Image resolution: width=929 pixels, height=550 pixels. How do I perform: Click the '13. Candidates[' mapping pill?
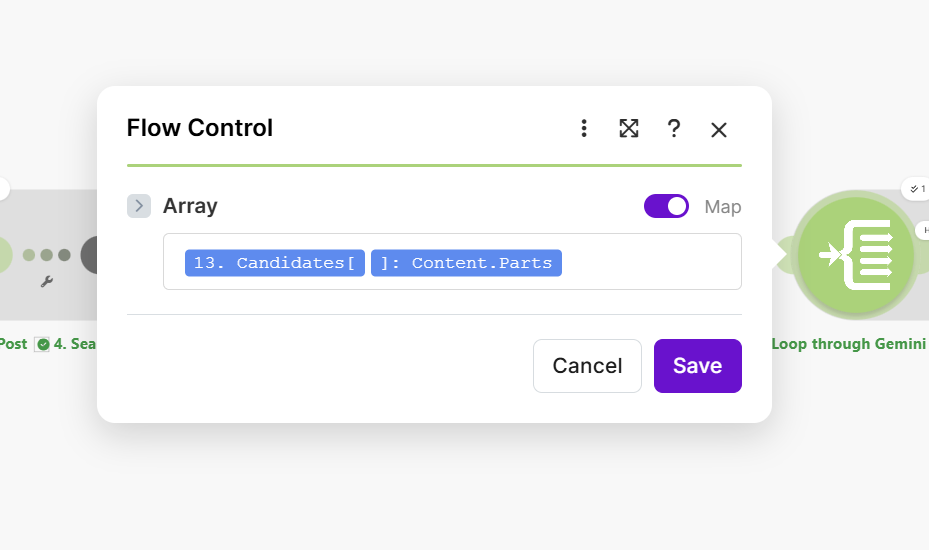[275, 263]
